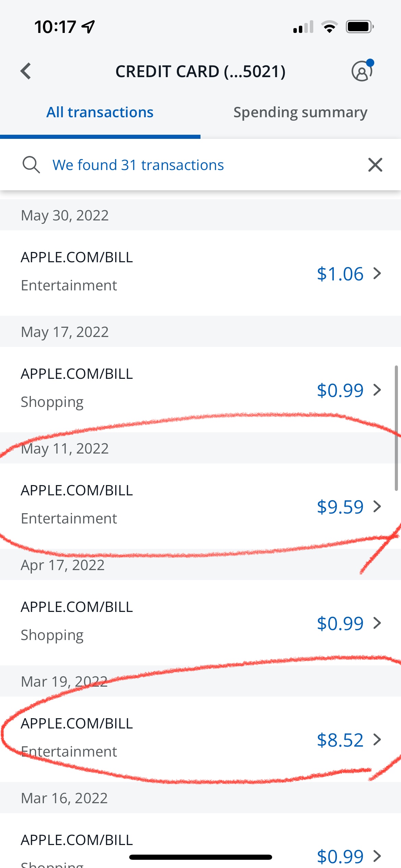Clear the search with the X icon
This screenshot has height=868, width=401.
point(375,165)
